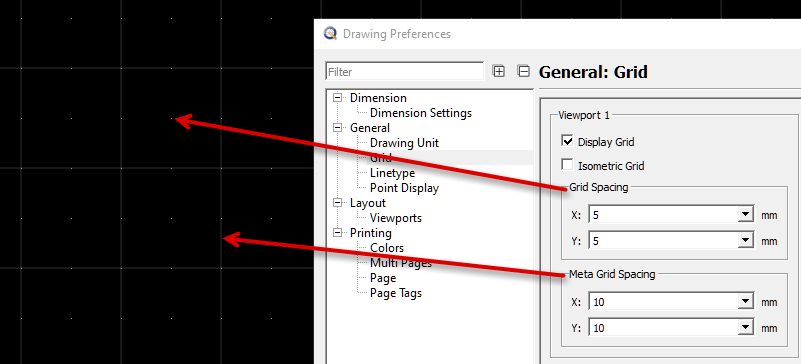
Task: Open the Grid Spacing X dropdown
Action: tap(745, 215)
